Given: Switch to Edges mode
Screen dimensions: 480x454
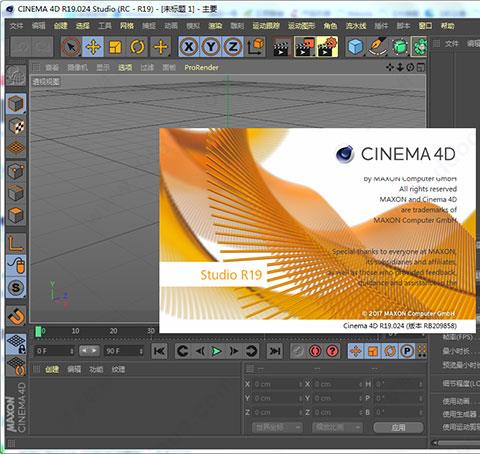Looking at the screenshot, I should point(16,194).
